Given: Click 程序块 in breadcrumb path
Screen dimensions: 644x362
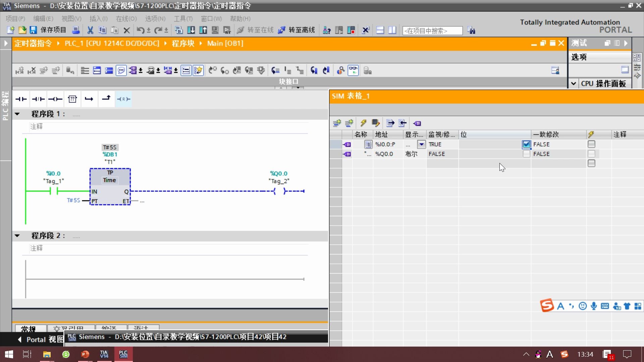Looking at the screenshot, I should coord(183,43).
